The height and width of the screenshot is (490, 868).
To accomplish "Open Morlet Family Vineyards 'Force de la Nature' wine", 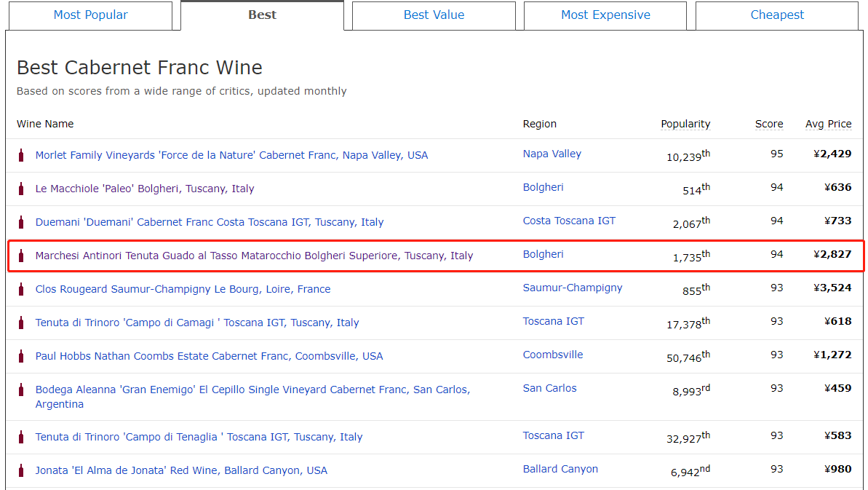I will pos(231,155).
